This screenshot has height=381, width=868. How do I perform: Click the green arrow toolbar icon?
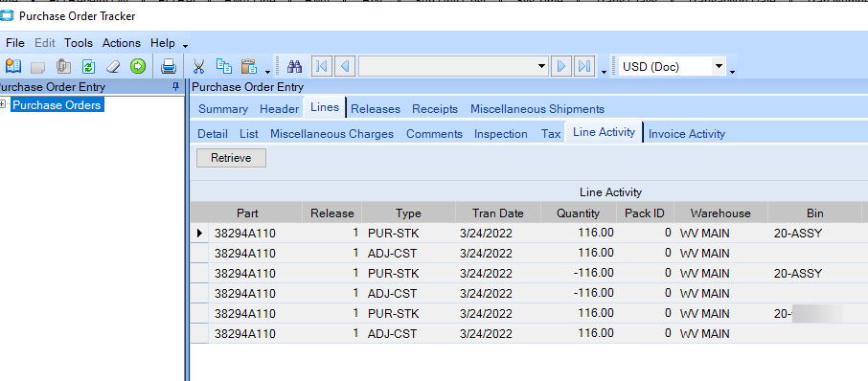click(138, 67)
